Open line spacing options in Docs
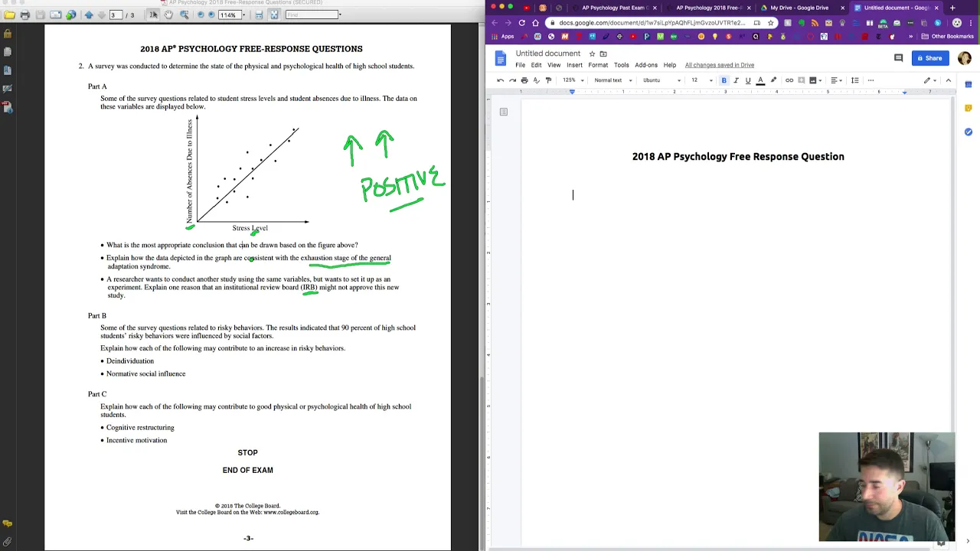 (855, 80)
